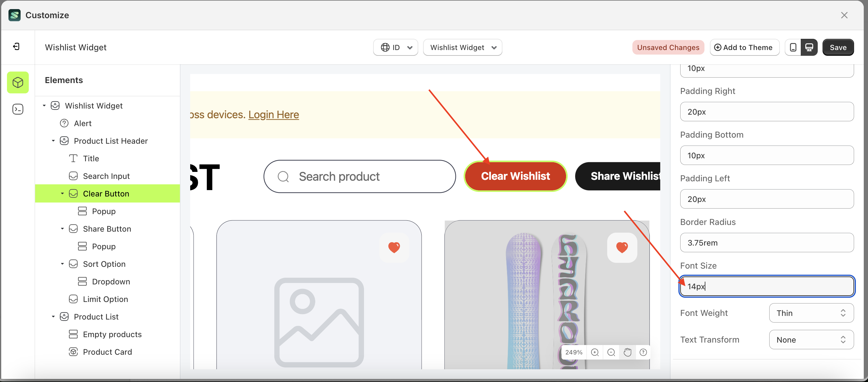Switch to mobile preview mode
This screenshot has height=382, width=868.
tap(793, 48)
